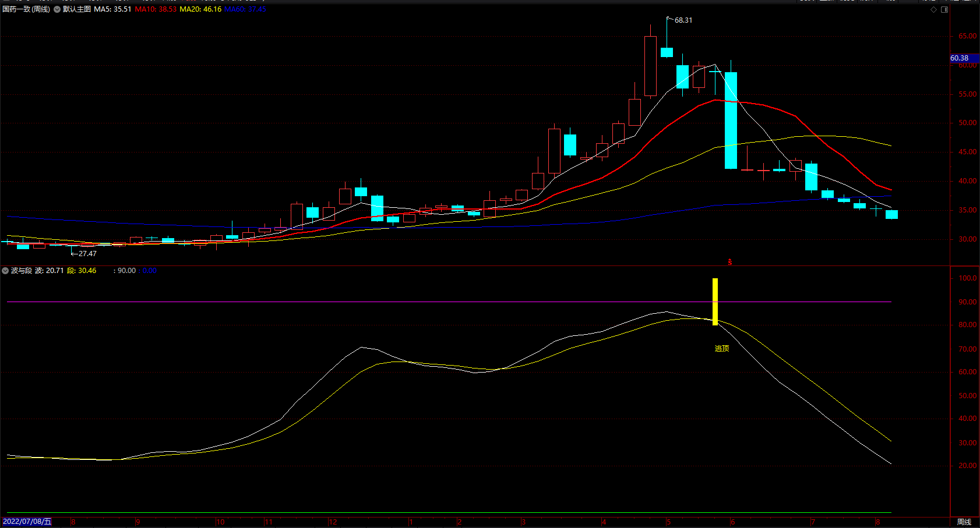The image size is (980, 528).
Task: Click the 波: 20.71 value
Action: point(50,271)
